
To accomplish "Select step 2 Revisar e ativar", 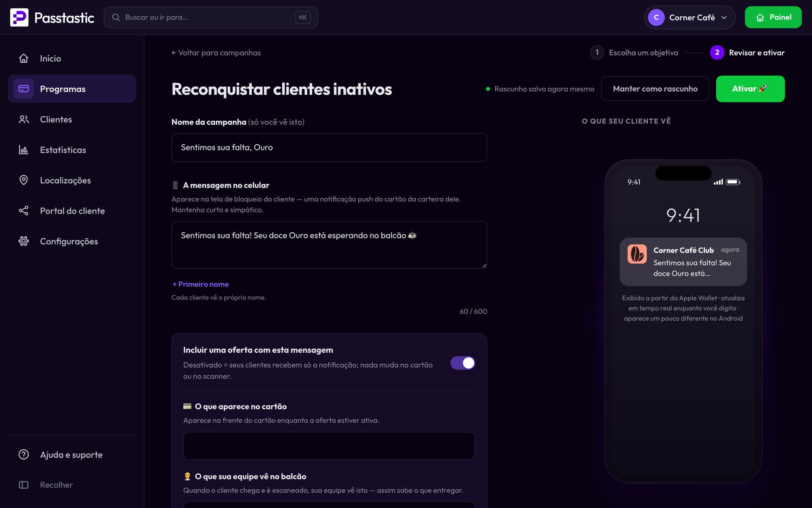I will [747, 52].
